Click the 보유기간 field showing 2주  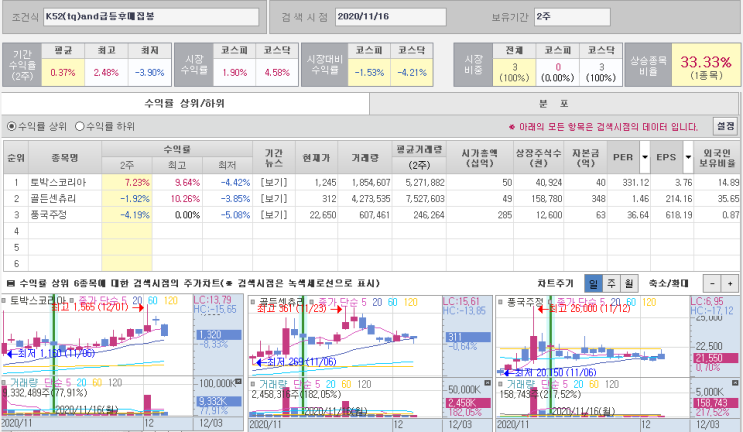[572, 17]
